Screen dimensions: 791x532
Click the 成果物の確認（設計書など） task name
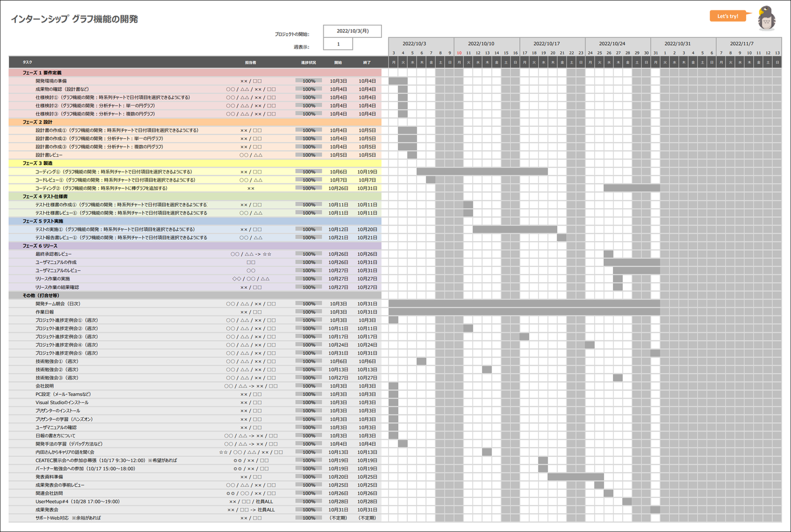click(x=62, y=89)
